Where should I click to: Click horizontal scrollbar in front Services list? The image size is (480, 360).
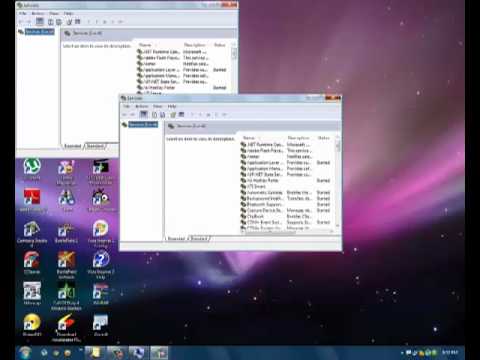tap(288, 231)
